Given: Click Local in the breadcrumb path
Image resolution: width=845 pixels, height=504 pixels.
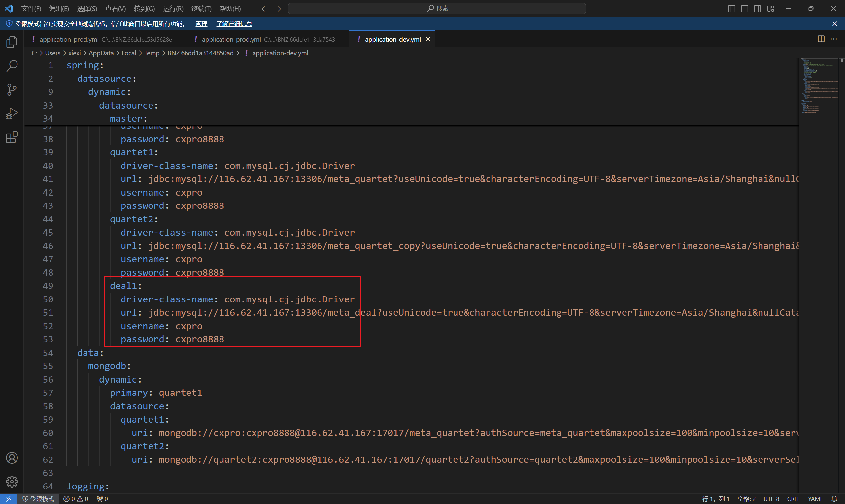Looking at the screenshot, I should click(x=129, y=53).
